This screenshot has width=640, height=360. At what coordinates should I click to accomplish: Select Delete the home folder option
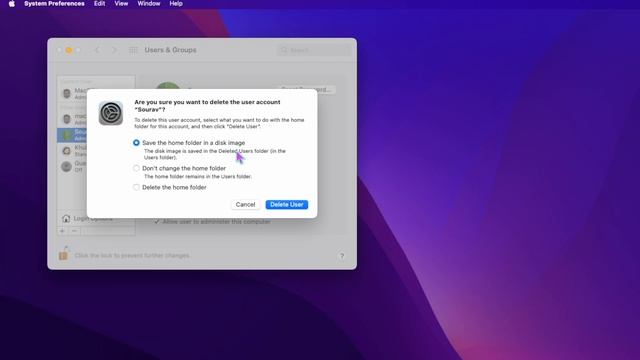click(x=136, y=187)
